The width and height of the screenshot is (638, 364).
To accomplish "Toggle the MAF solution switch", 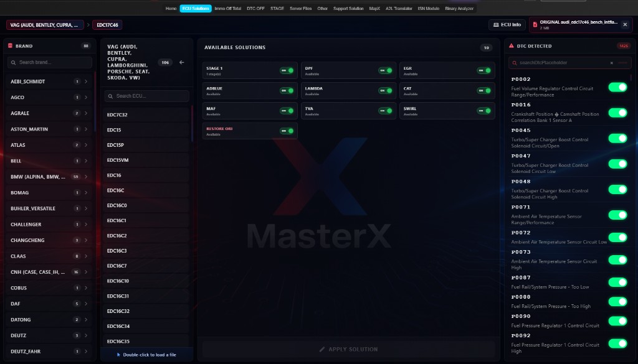I will tap(287, 111).
